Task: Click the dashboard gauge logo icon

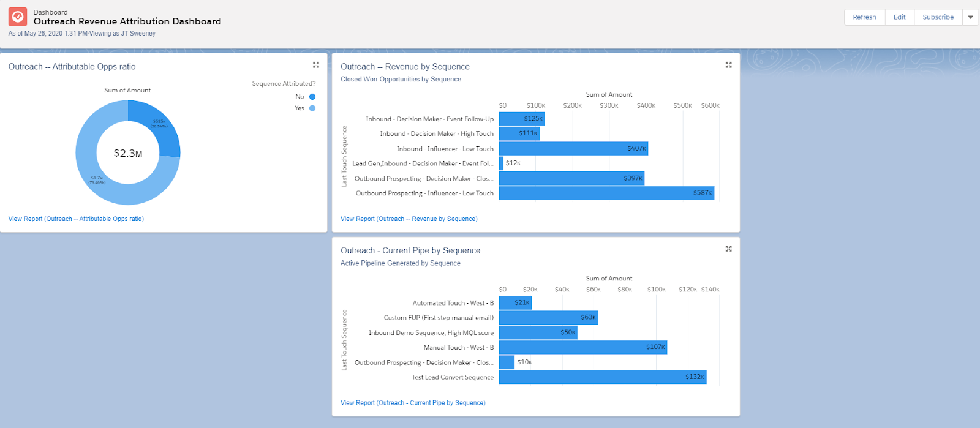Action: click(x=18, y=17)
